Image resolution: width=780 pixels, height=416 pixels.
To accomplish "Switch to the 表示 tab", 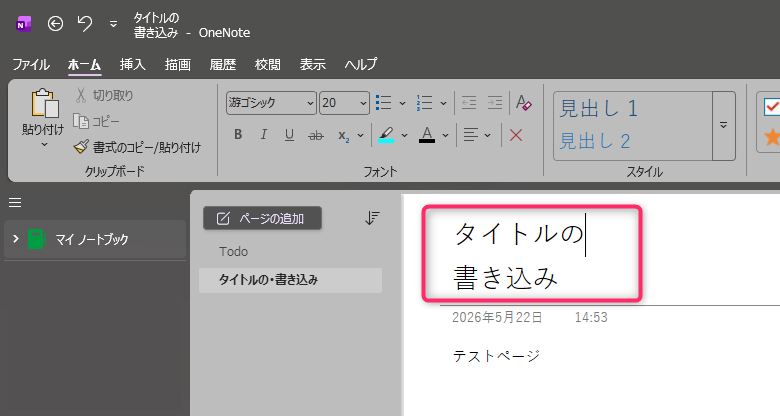I will pyautogui.click(x=312, y=64).
